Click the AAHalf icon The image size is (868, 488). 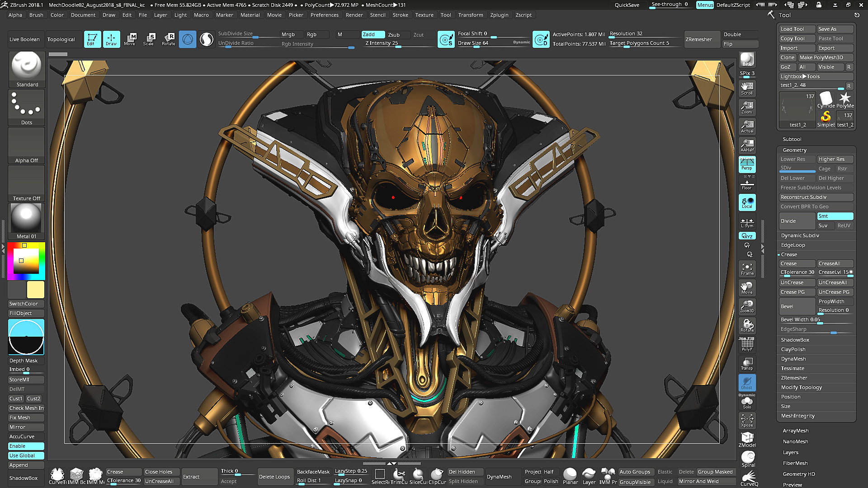(x=747, y=145)
